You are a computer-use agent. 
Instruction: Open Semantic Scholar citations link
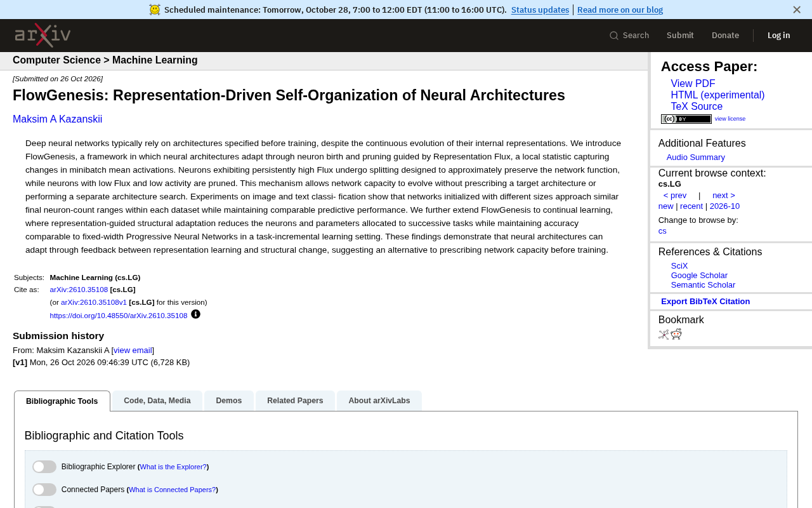tap(703, 285)
